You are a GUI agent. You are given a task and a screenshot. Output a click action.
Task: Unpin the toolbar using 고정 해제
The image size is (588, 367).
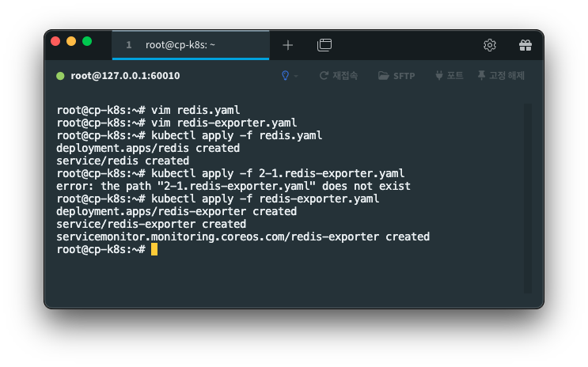[x=501, y=76]
